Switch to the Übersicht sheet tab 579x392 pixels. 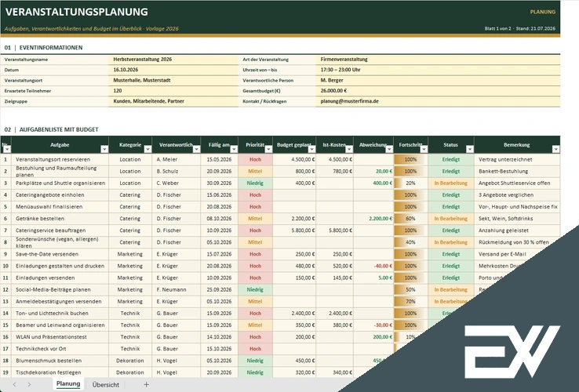pos(106,385)
